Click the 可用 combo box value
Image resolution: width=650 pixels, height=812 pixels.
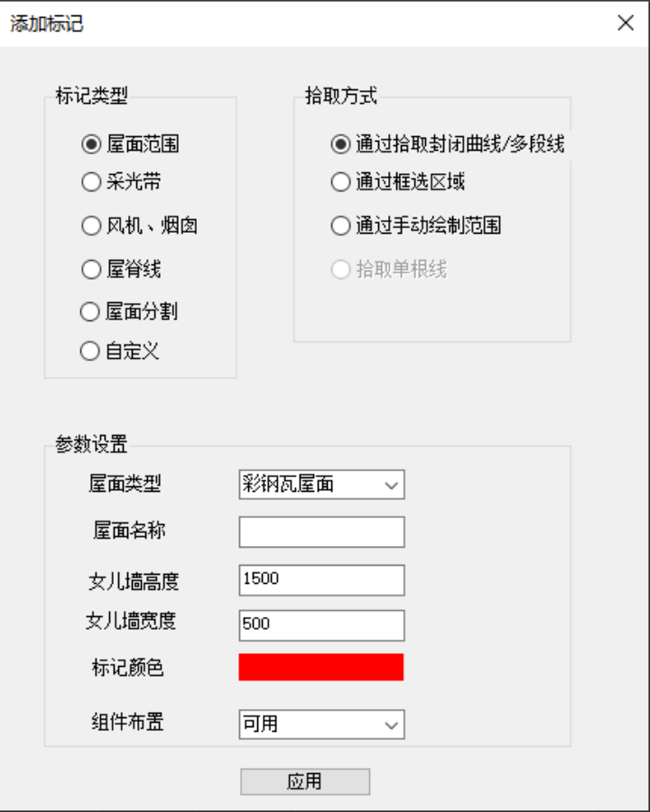pyautogui.click(x=262, y=724)
